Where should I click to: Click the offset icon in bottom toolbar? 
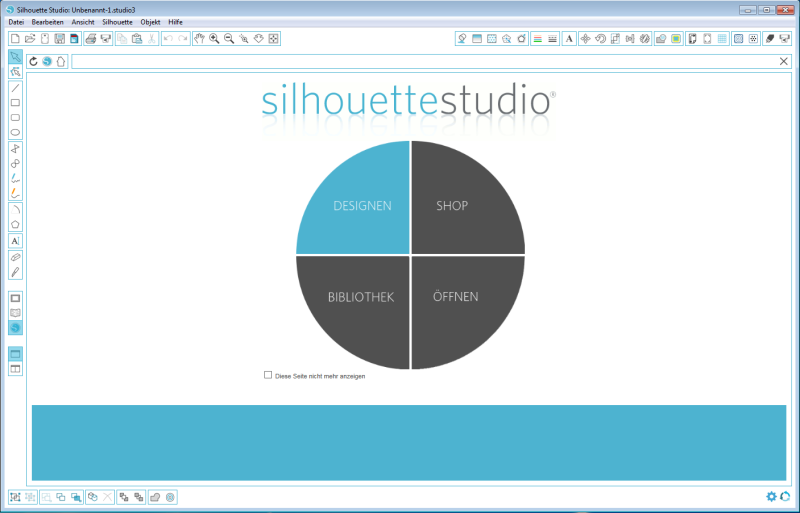[170, 497]
